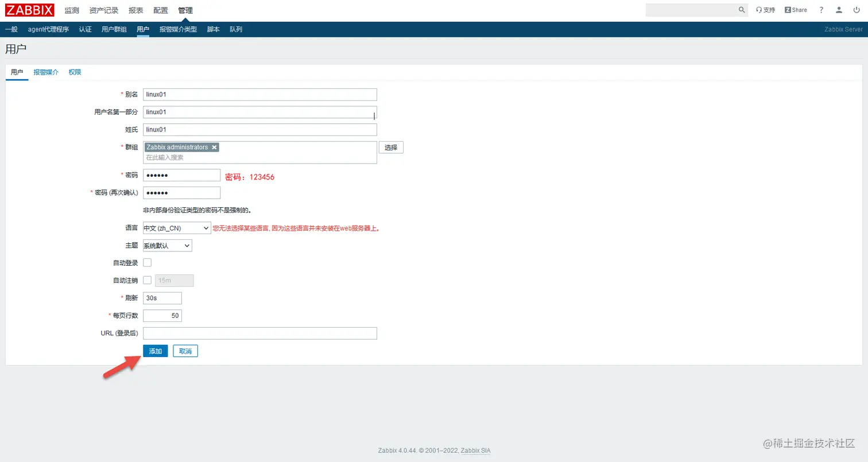Click the 密码 (再次确认) field
Viewport: 868px width, 462px height.
click(181, 193)
